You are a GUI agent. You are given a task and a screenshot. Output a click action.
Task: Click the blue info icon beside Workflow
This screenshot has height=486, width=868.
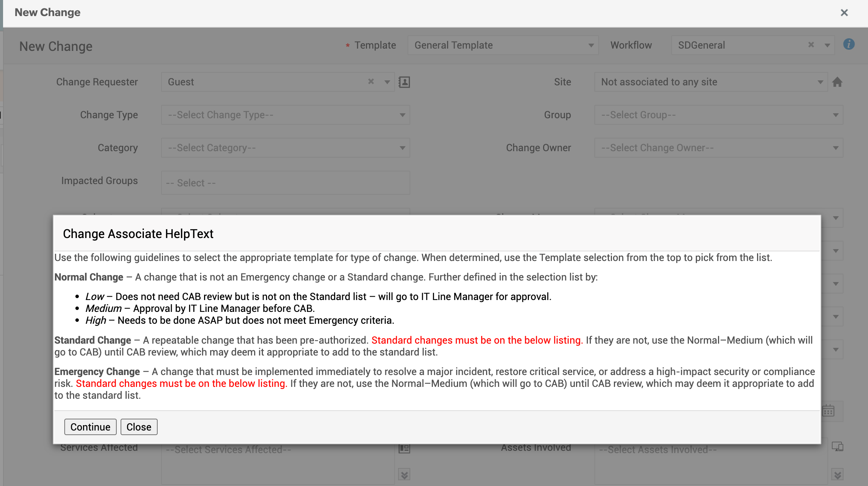click(848, 44)
